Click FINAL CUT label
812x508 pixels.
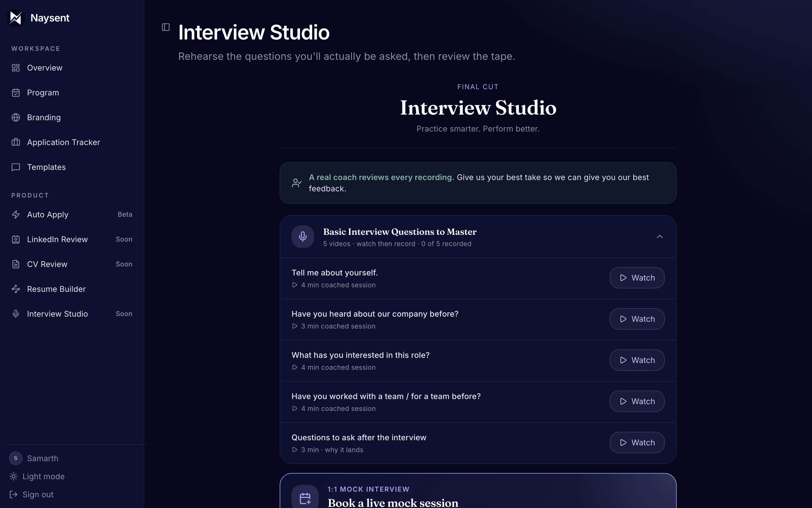pyautogui.click(x=478, y=87)
